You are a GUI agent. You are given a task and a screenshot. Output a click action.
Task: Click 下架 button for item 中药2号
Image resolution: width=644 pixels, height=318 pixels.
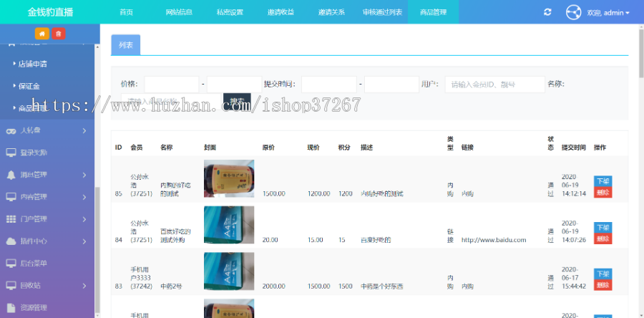[603, 274]
